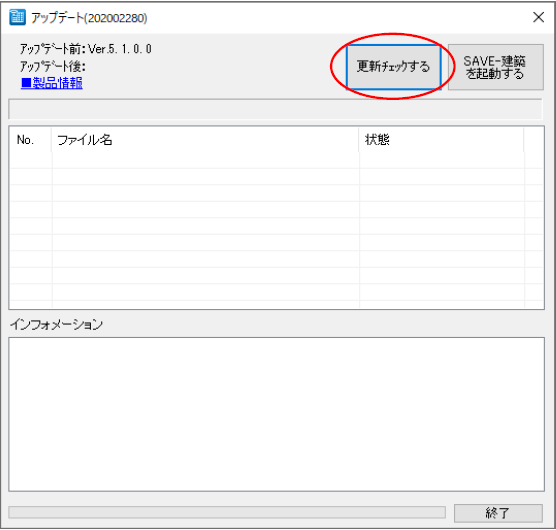This screenshot has width=556, height=530.
Task: Click the title bar text アップデート(202002280)
Action: click(x=89, y=18)
